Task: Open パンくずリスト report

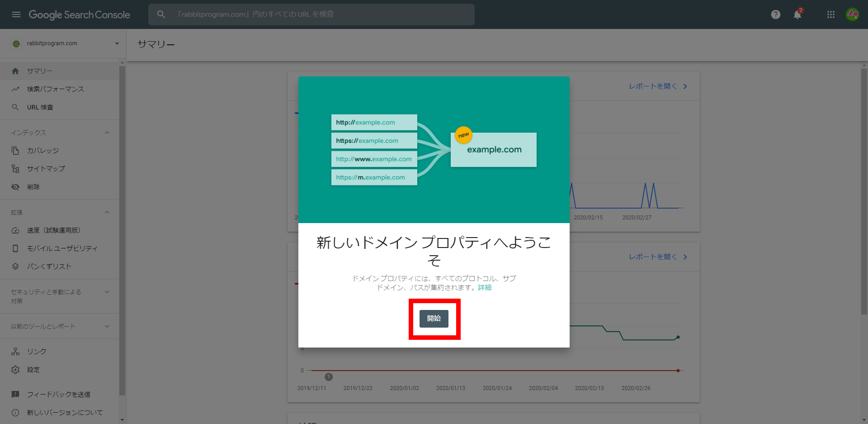Action: click(x=59, y=267)
